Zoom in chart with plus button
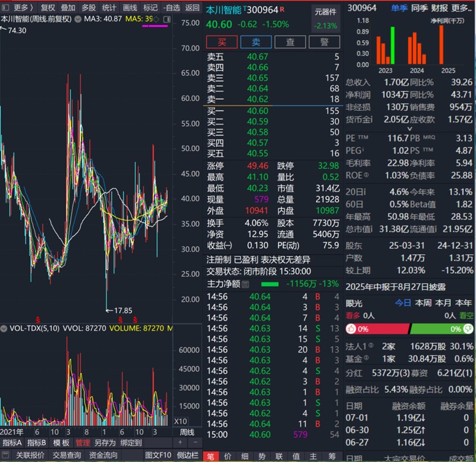 [180, 442]
